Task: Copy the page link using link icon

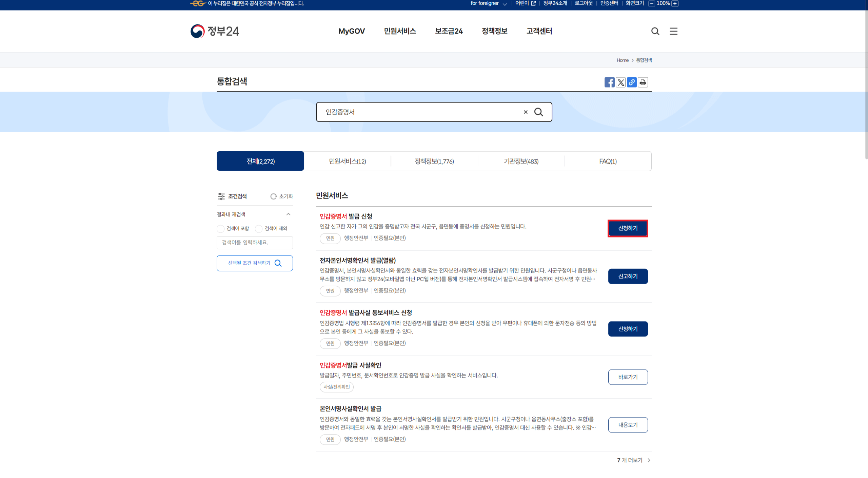Action: [x=632, y=82]
